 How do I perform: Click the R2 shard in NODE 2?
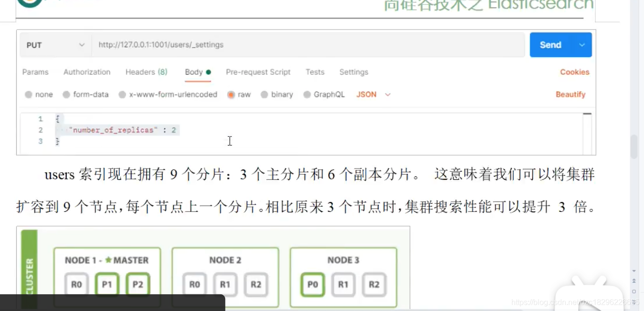tap(256, 284)
